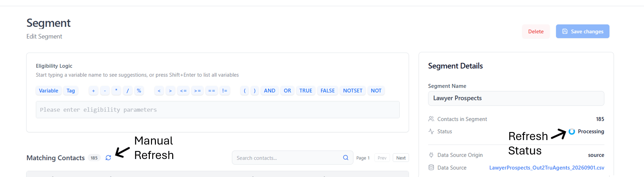Focus the eligibility parameters input
644x177 pixels.
[x=218, y=110]
